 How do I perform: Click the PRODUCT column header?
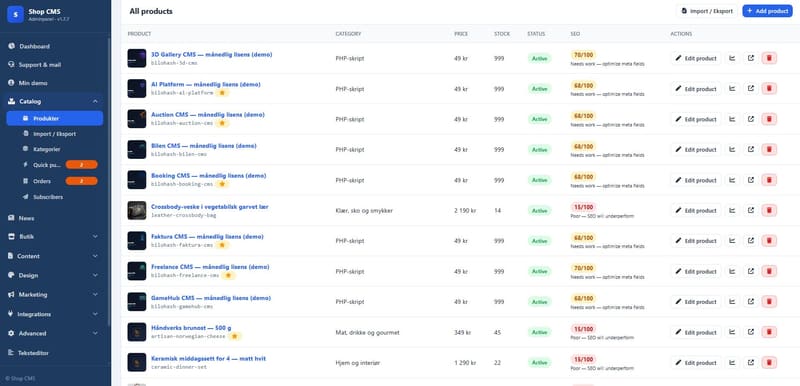pos(139,34)
